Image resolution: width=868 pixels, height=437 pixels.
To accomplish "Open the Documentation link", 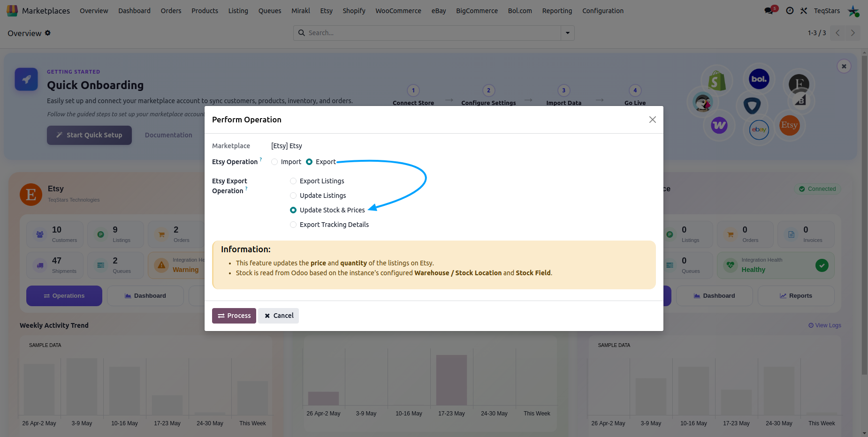I will point(168,135).
